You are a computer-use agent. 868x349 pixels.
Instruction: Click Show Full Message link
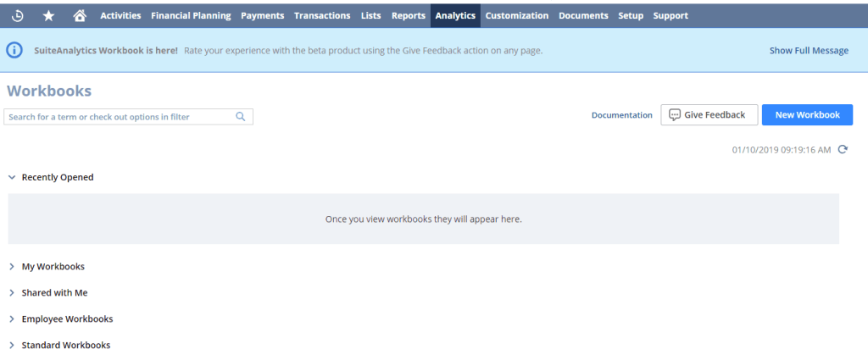coord(809,50)
